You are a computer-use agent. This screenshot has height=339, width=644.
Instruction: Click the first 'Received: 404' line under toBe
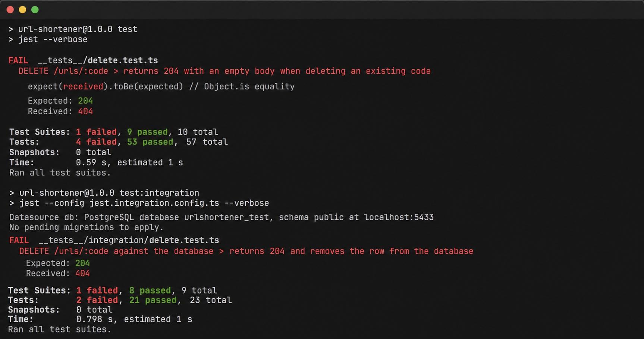(60, 111)
